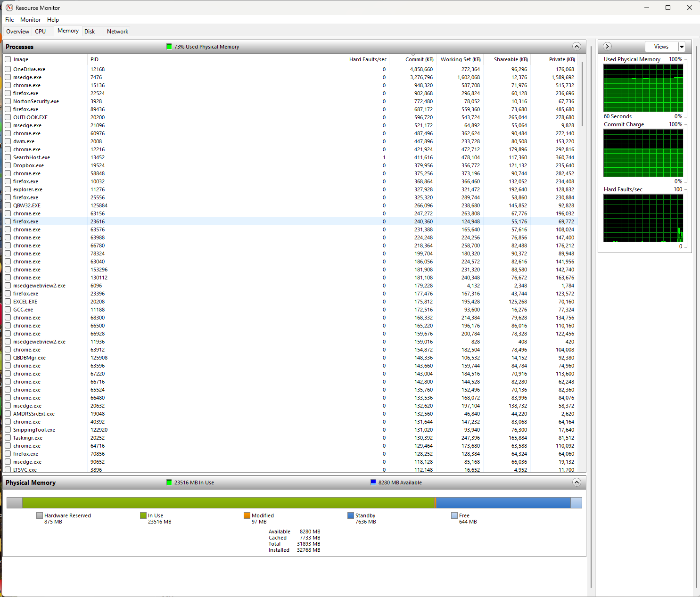This screenshot has width=700, height=597.
Task: Switch to the CPU tab
Action: (x=41, y=31)
